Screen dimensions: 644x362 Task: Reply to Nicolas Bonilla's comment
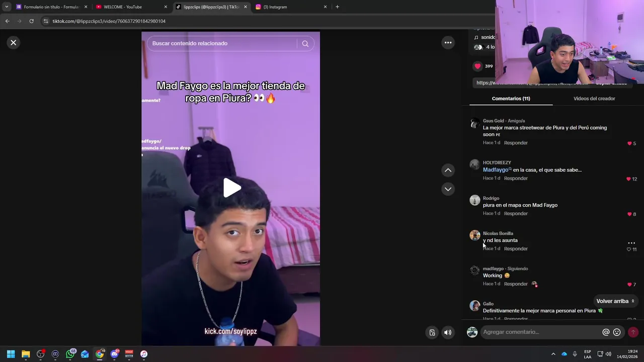pos(516,249)
